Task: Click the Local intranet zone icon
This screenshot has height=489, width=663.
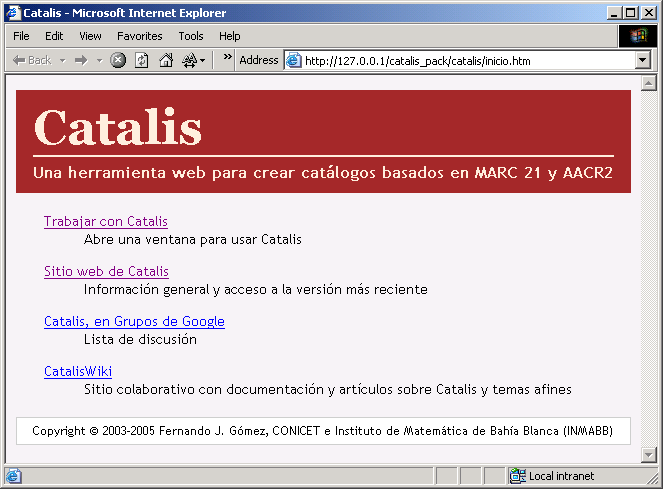Action: point(518,476)
